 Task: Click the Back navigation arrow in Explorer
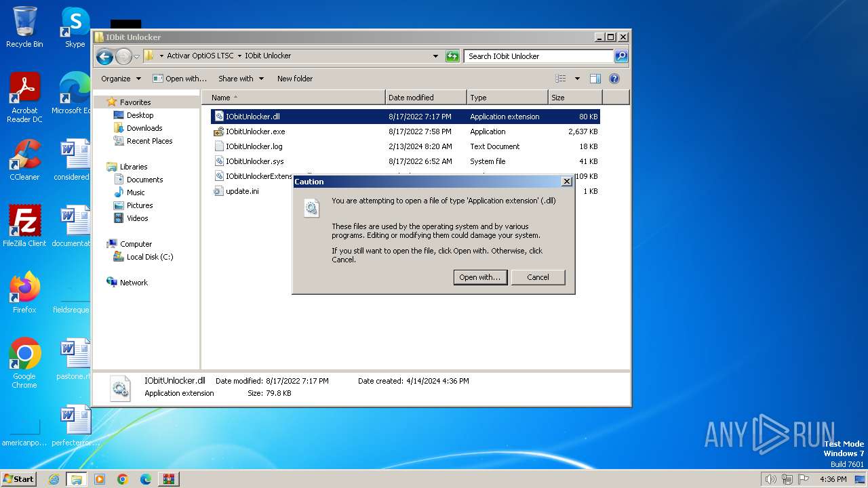click(x=104, y=56)
